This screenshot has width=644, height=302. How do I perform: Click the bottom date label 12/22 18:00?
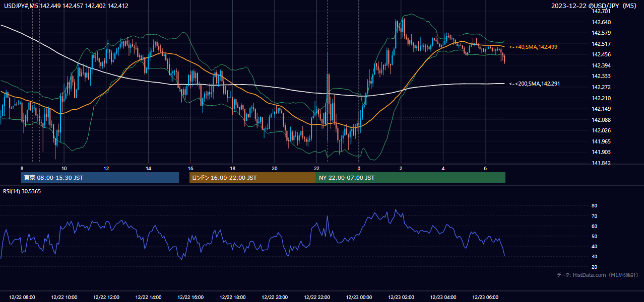[232, 297]
